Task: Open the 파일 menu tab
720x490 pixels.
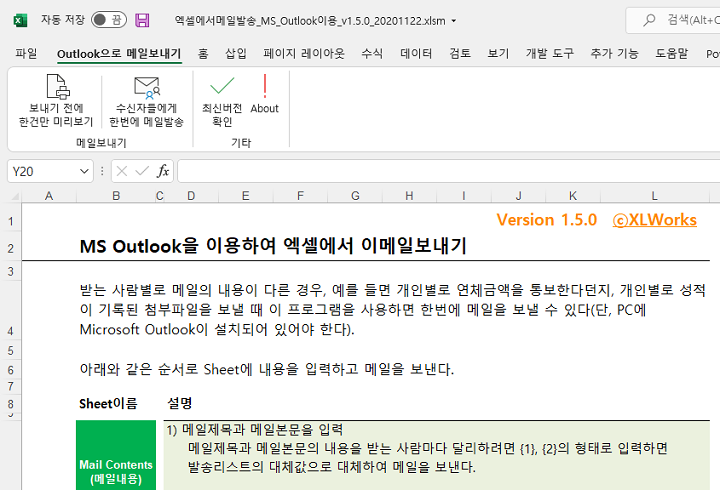Action: pos(27,54)
